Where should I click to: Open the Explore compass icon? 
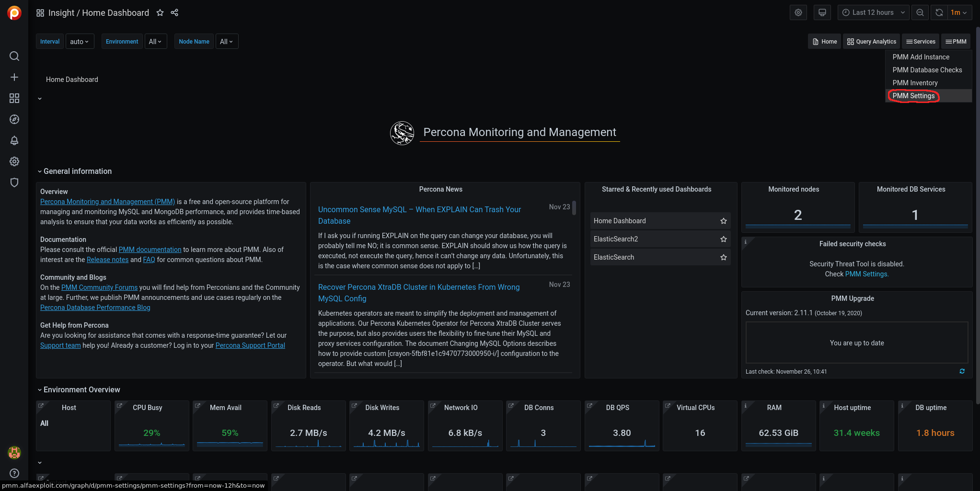coord(14,119)
